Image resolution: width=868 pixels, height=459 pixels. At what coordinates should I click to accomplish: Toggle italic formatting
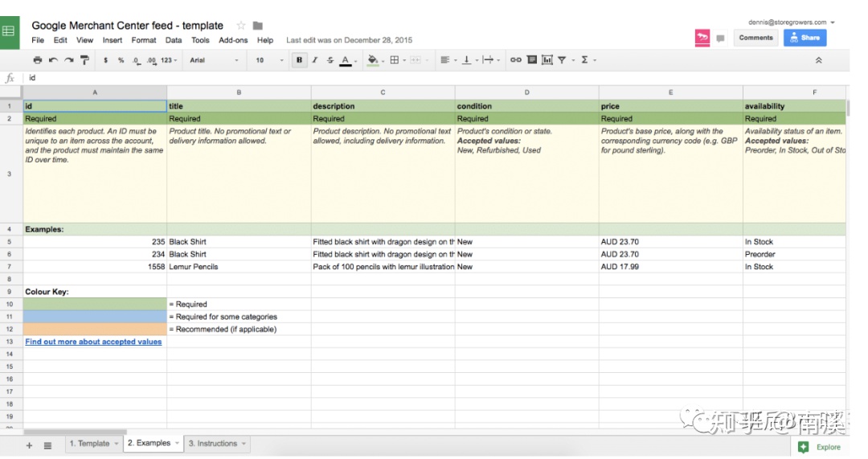[x=314, y=59]
